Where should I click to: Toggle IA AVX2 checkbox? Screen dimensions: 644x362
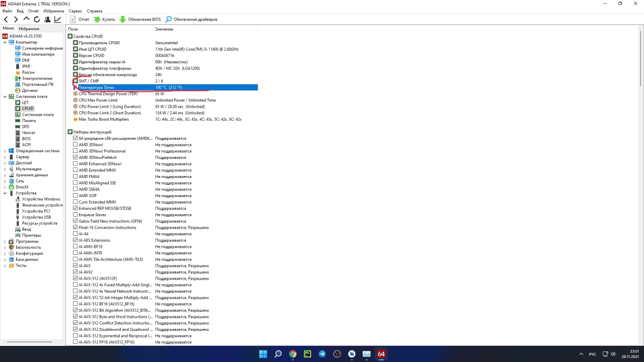point(75,272)
